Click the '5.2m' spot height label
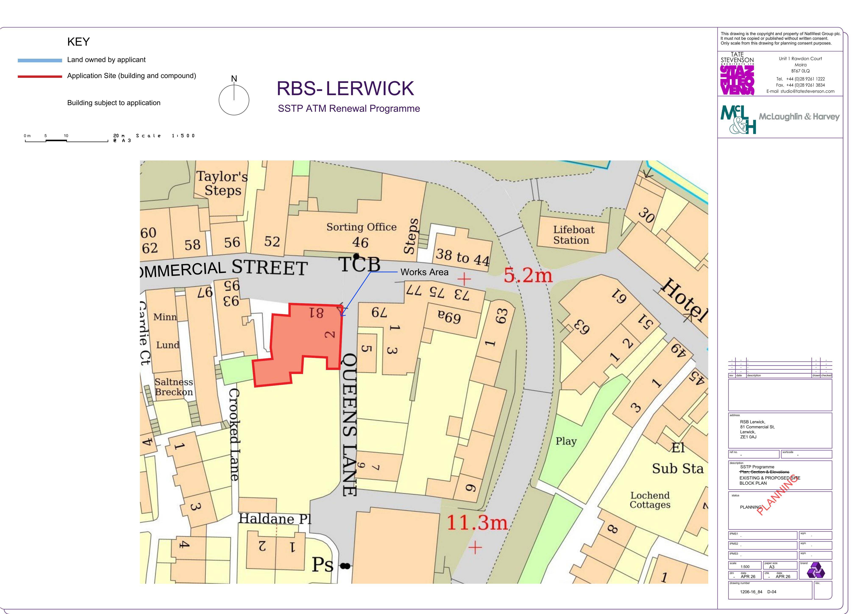 pos(528,275)
